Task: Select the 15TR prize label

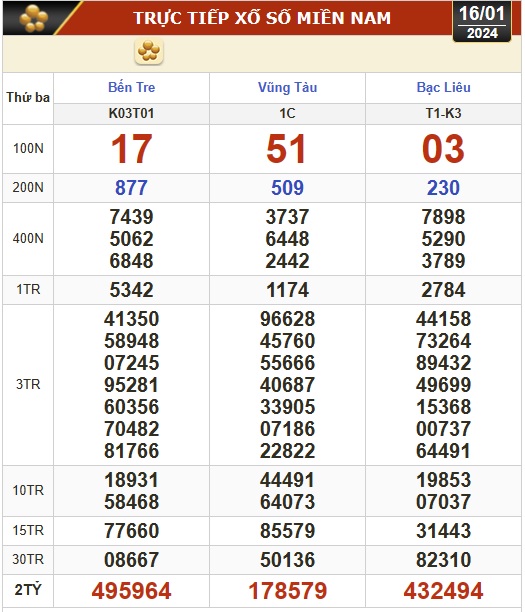Action: pos(28,530)
